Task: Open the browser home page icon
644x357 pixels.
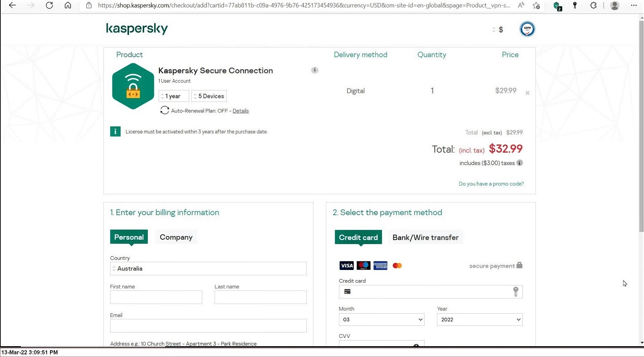Action: (68, 5)
